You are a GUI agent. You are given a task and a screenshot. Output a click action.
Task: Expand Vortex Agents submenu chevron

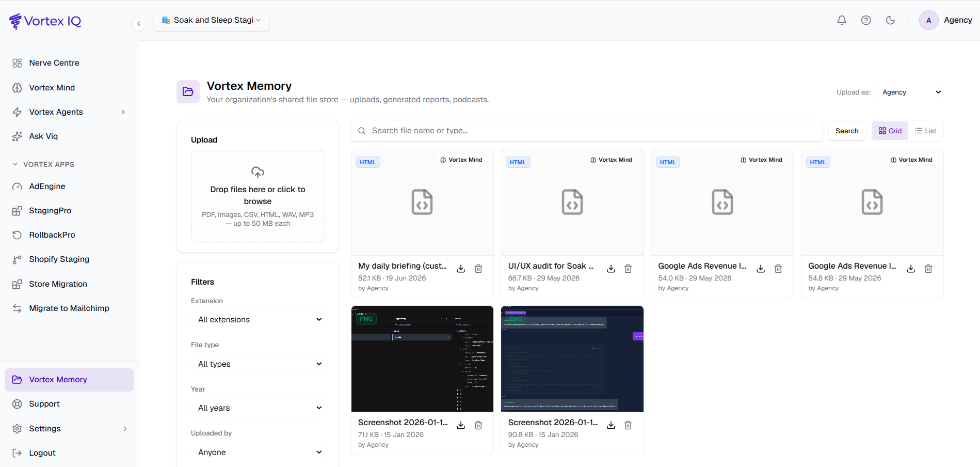click(x=123, y=112)
